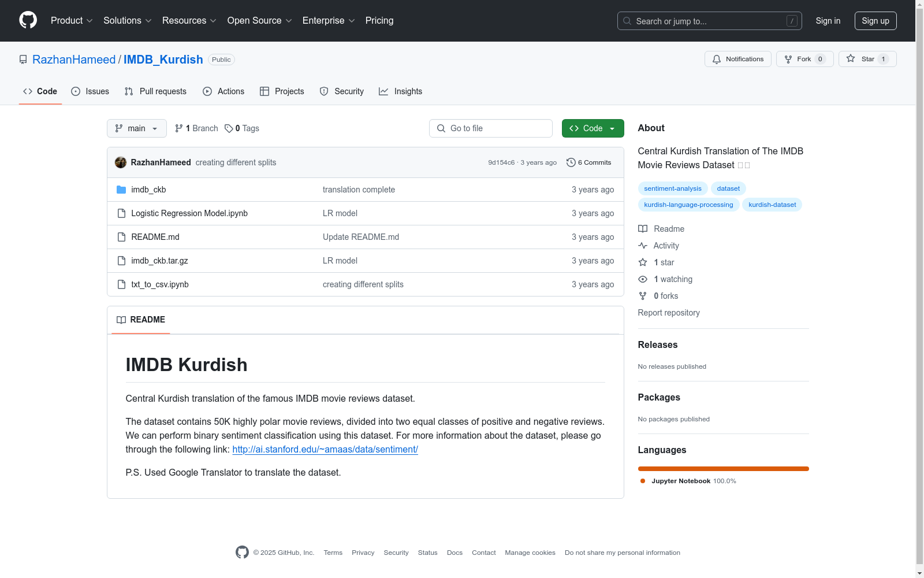
Task: Click the star icon in About sidebar
Action: coord(643,262)
